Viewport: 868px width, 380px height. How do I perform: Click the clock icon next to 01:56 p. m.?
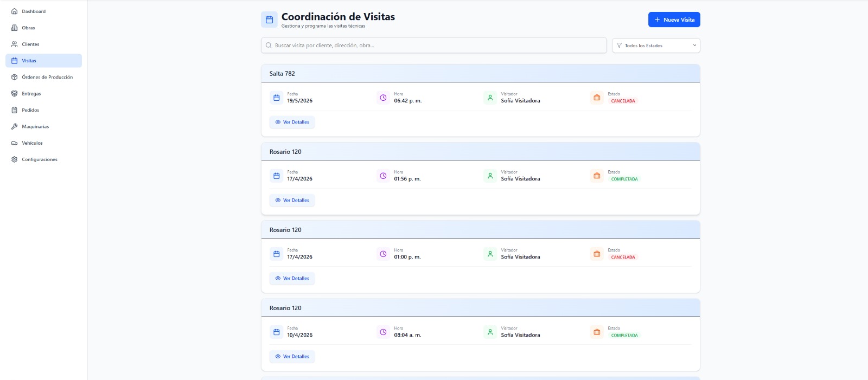383,176
